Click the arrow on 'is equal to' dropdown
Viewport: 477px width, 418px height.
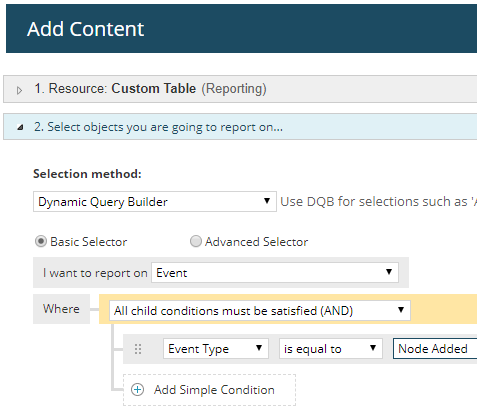tap(373, 348)
